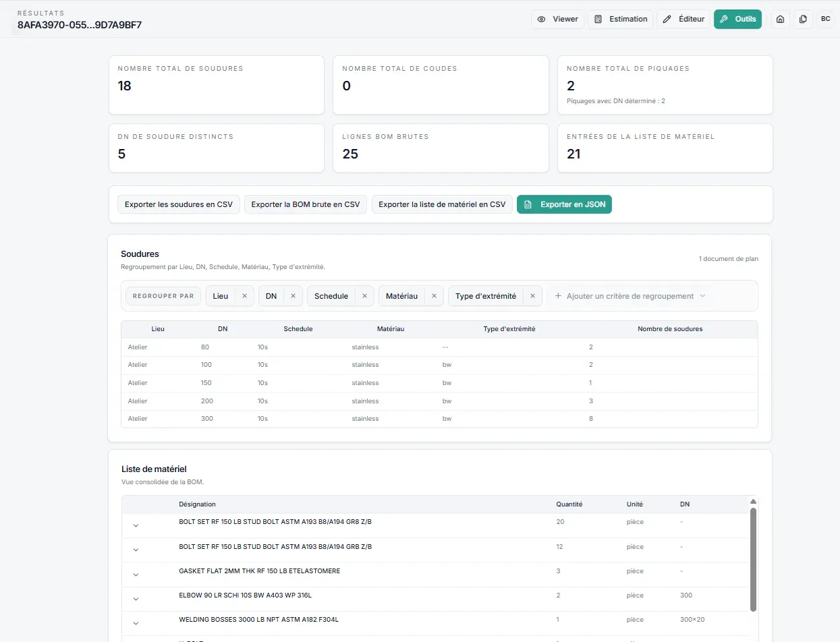
Task: Click the Piquages avec DN déterminé text
Action: point(616,101)
